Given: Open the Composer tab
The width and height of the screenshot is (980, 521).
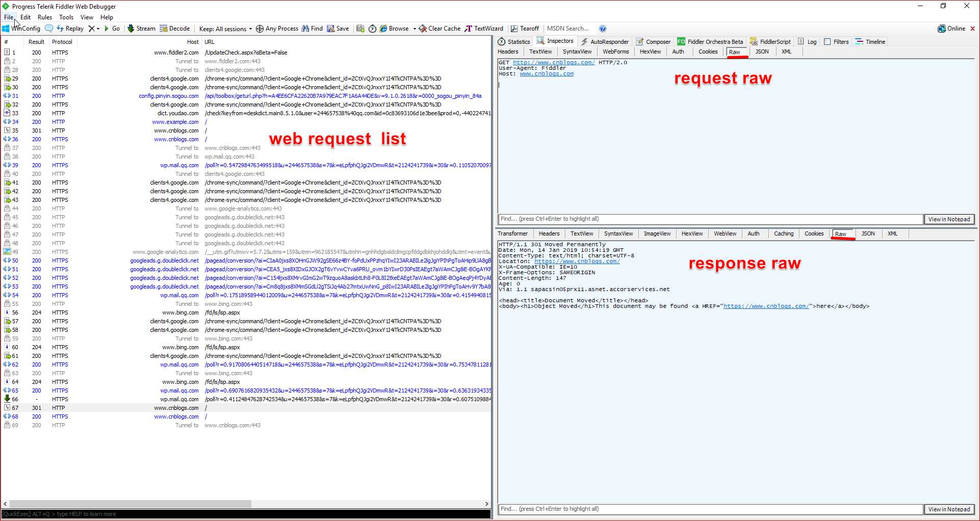Looking at the screenshot, I should click(653, 42).
